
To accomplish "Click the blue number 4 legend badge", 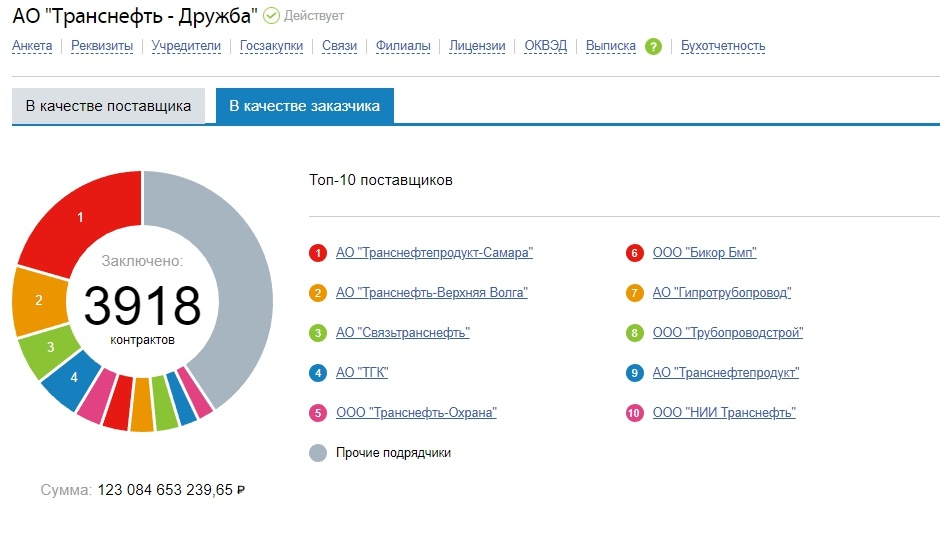I will pyautogui.click(x=318, y=373).
